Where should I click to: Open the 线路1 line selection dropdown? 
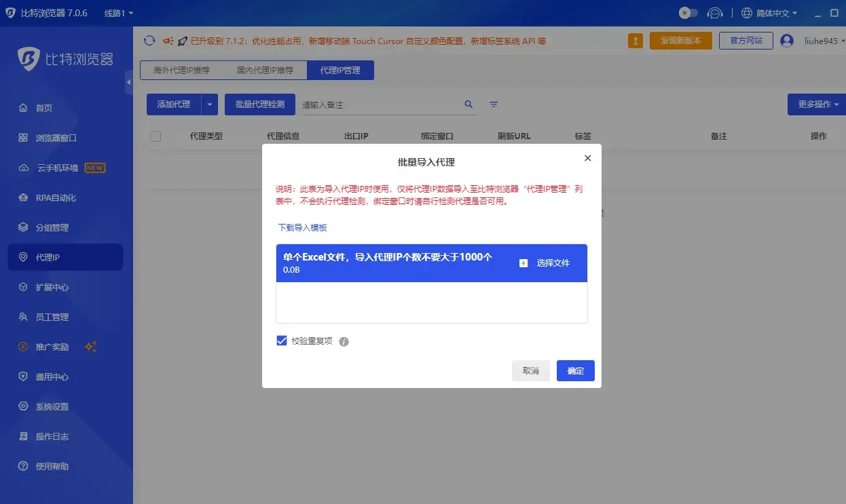pyautogui.click(x=115, y=12)
